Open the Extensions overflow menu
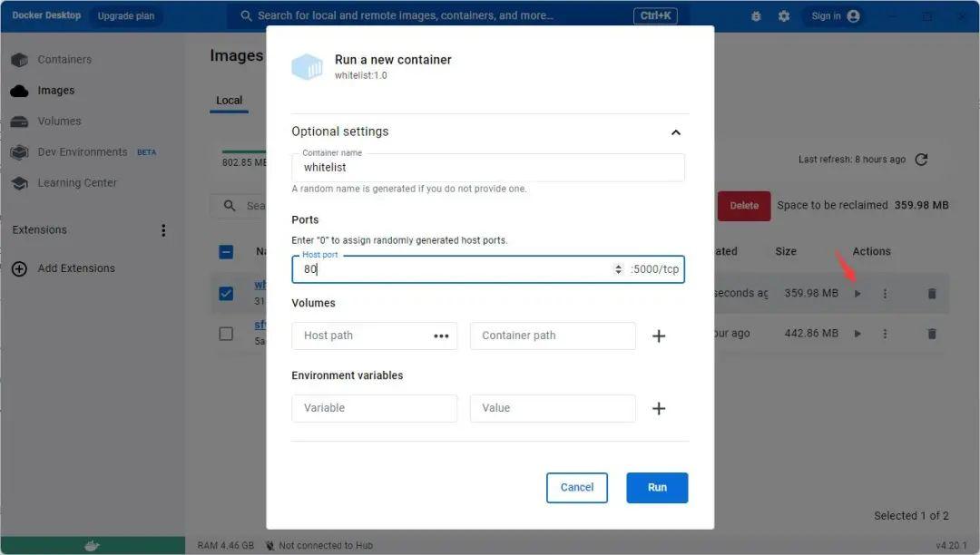Image resolution: width=980 pixels, height=555 pixels. pyautogui.click(x=163, y=229)
